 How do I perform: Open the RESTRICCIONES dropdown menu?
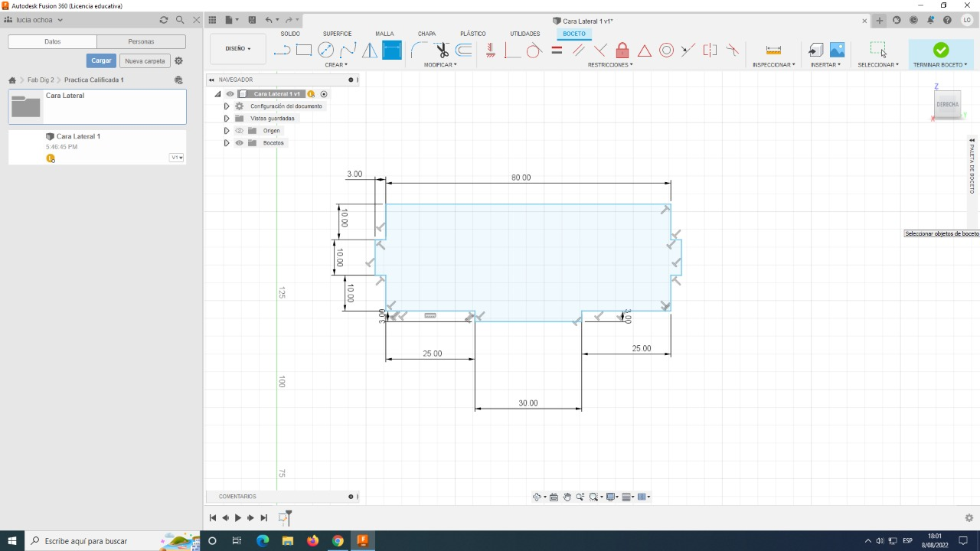(x=610, y=65)
